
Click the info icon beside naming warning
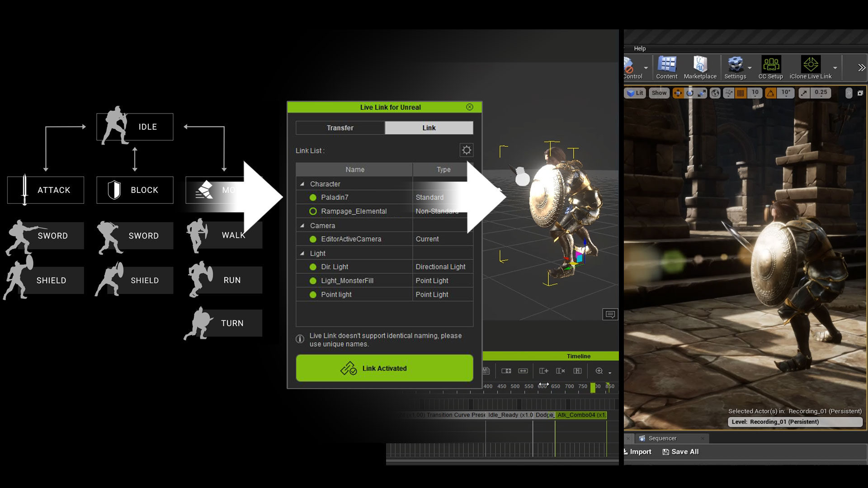(x=300, y=339)
